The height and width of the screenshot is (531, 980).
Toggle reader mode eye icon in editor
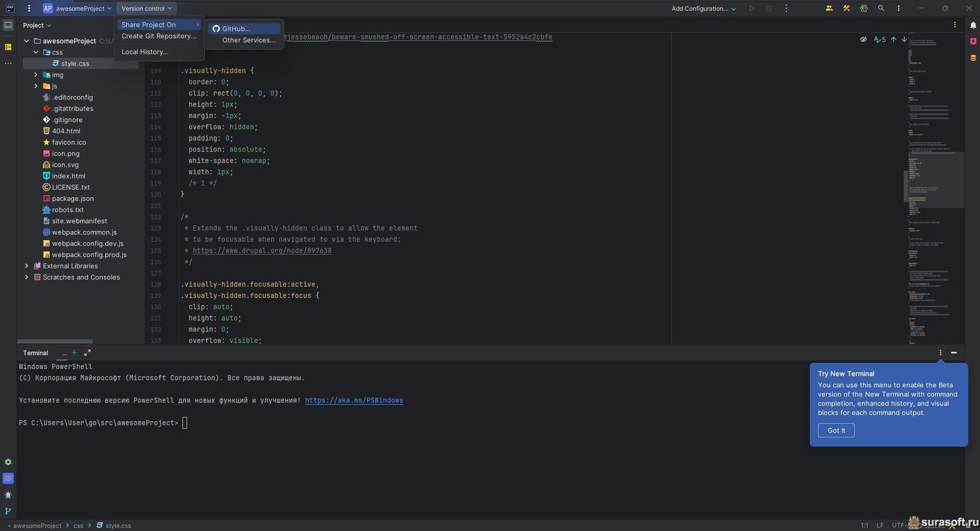click(x=863, y=40)
